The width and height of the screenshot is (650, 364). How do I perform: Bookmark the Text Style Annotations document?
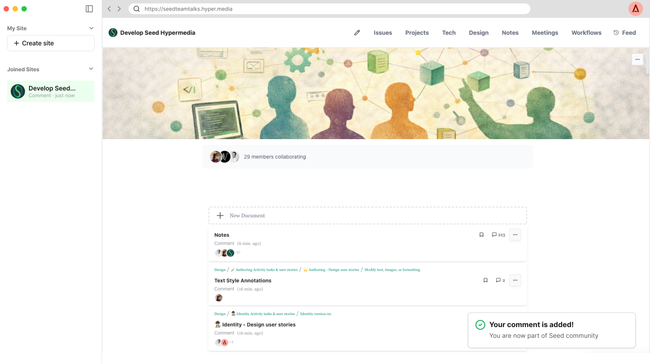[485, 280]
